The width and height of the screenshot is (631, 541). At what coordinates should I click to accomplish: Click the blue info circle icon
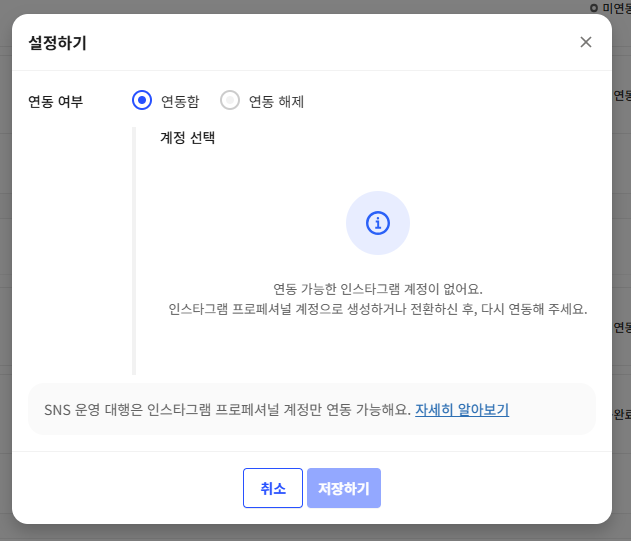tap(377, 223)
